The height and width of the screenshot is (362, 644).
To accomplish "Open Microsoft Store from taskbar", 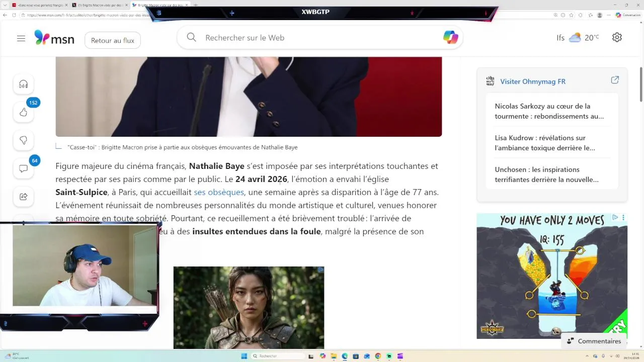I will 356,356.
